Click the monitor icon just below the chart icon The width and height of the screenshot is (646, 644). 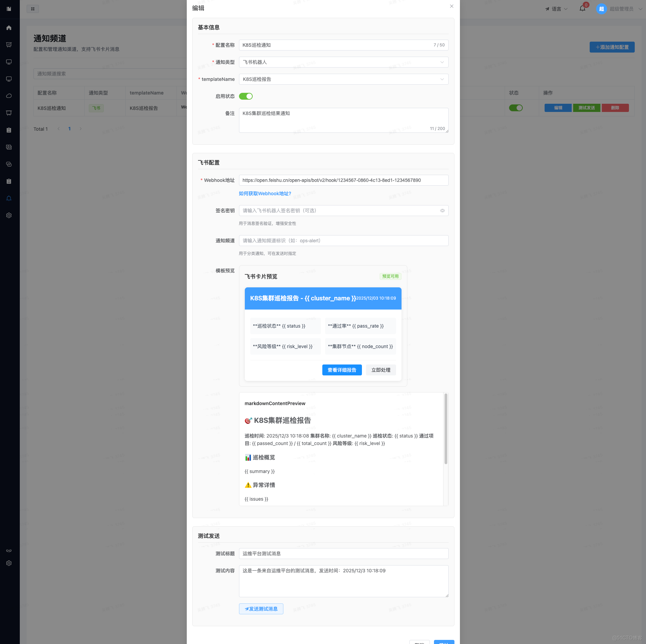point(9,62)
